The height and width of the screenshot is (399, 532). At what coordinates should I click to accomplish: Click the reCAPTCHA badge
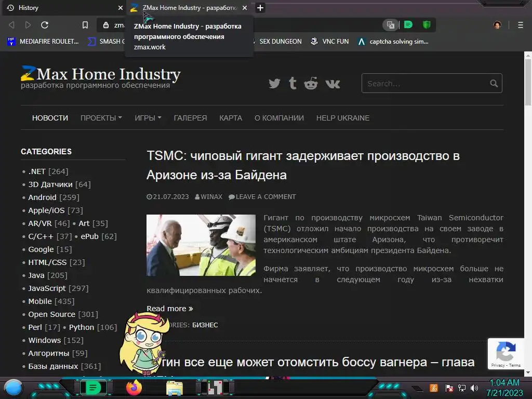(506, 354)
